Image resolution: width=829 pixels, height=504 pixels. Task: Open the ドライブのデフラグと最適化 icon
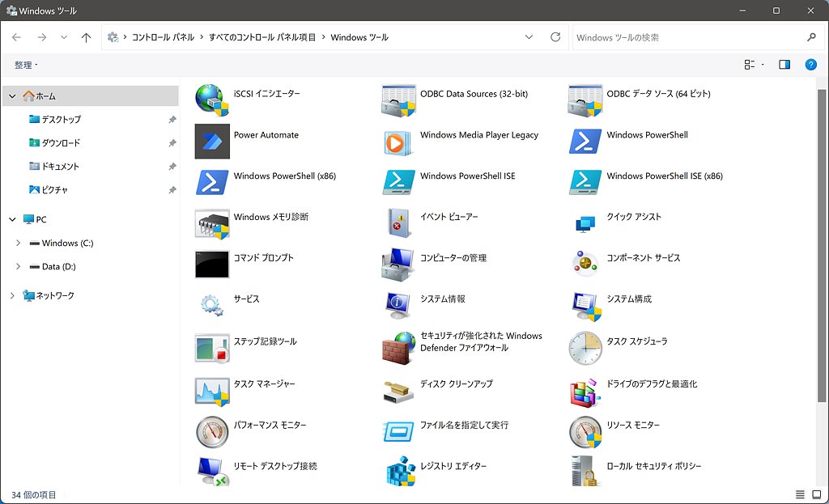[585, 392]
